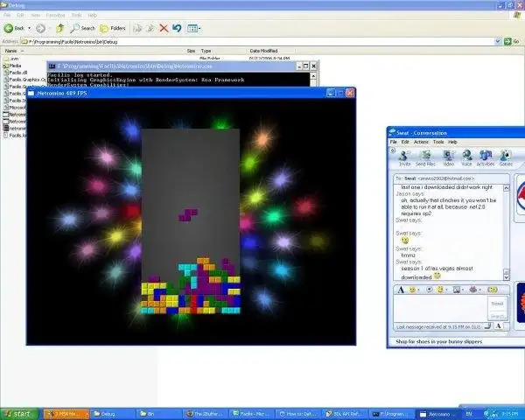Open the Help menu in Explorer window
525x420 pixels.
[93, 16]
